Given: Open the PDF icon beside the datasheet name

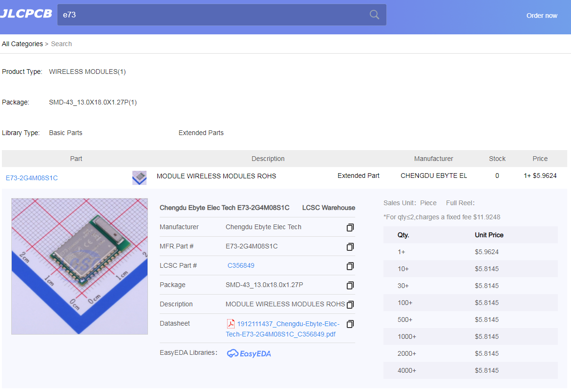Looking at the screenshot, I should pos(230,324).
